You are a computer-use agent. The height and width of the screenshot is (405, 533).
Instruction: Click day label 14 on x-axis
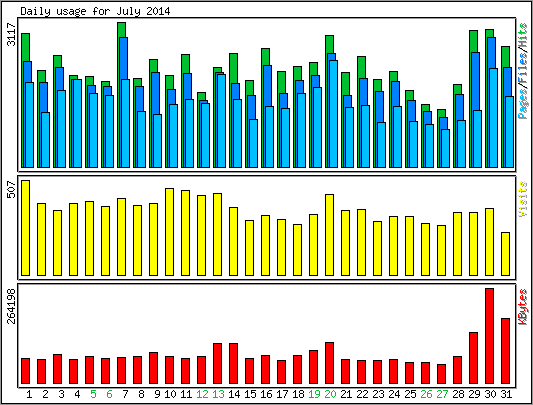(234, 394)
